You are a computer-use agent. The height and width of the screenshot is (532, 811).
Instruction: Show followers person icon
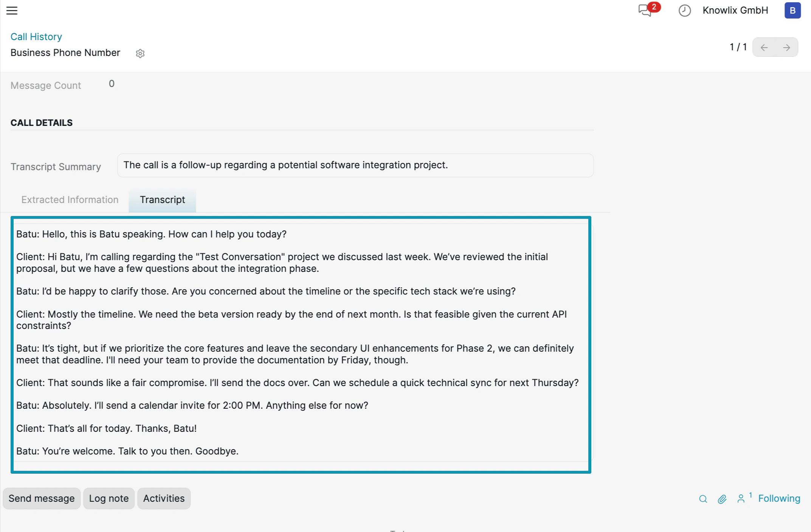741,499
